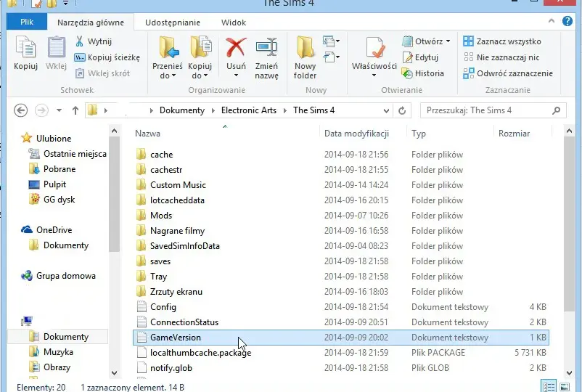Open Pobrane downloads in sidebar
The height and width of the screenshot is (392, 582).
point(52,169)
